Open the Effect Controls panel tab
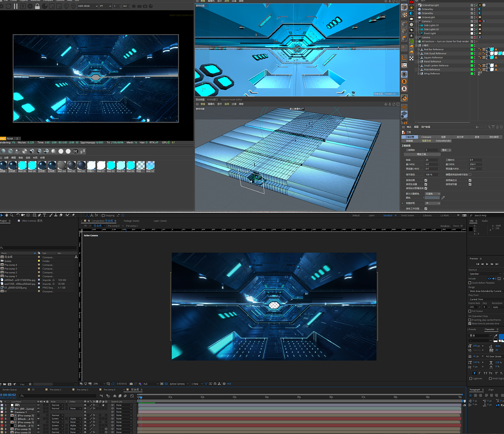The height and width of the screenshot is (434, 504). pyautogui.click(x=32, y=221)
